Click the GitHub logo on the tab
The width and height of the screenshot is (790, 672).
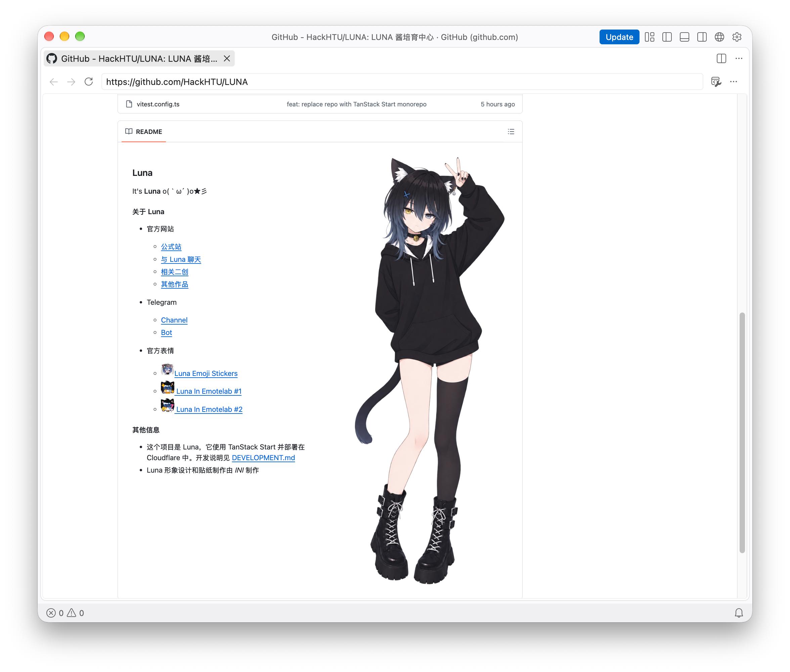coord(52,59)
